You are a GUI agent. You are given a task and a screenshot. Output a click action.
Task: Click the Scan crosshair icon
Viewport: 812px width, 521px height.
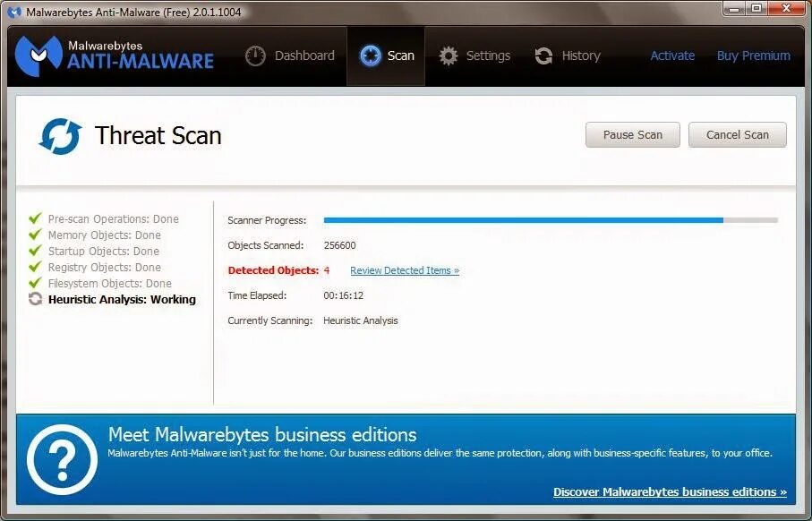point(371,56)
